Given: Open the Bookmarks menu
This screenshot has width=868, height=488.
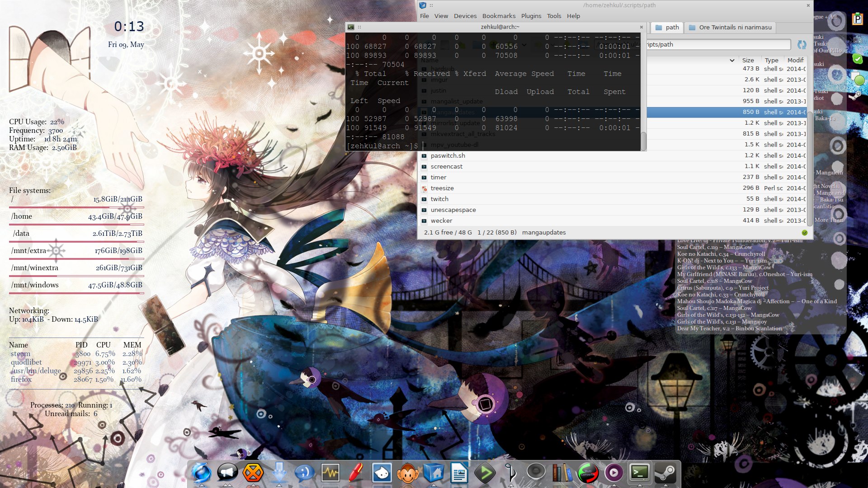Looking at the screenshot, I should 499,16.
